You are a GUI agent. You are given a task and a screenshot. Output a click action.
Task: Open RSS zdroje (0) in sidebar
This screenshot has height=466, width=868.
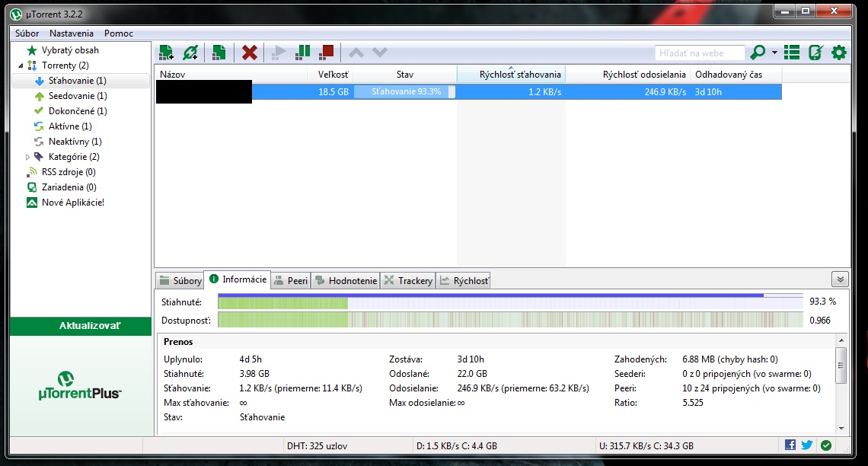click(x=69, y=172)
